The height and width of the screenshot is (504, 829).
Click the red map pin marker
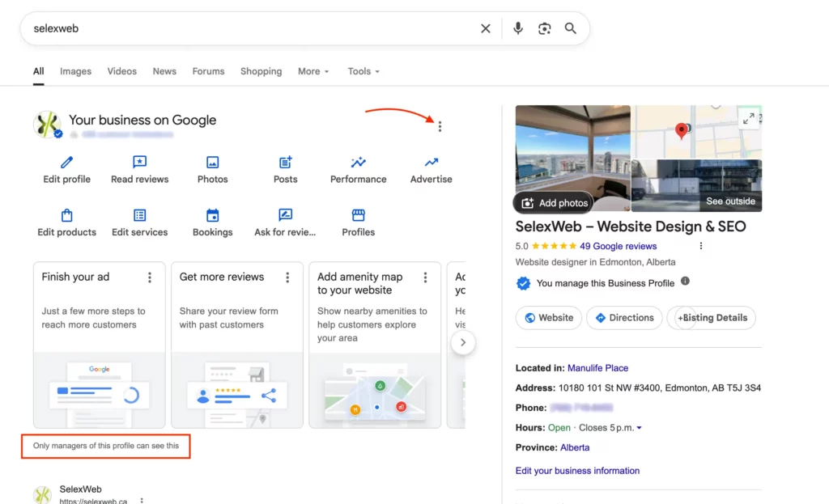[x=682, y=130]
